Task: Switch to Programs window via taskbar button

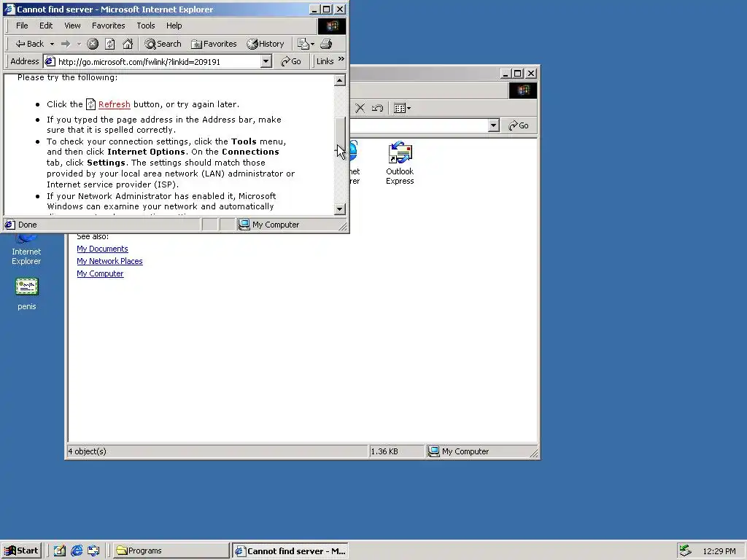Action: (x=171, y=551)
